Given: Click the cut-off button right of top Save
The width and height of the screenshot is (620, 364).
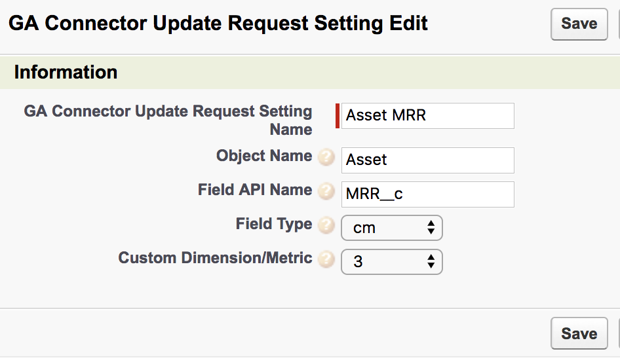Looking at the screenshot, I should tap(617, 24).
